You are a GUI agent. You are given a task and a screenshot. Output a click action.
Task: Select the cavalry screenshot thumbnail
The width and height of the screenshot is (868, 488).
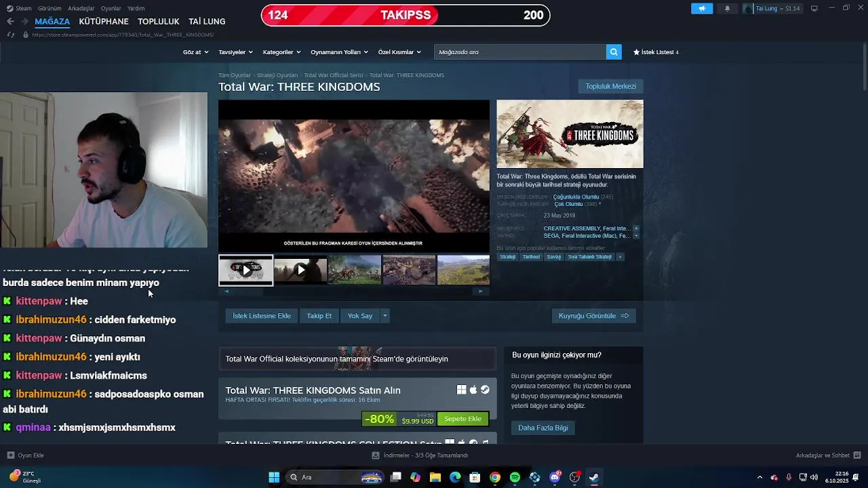click(355, 270)
